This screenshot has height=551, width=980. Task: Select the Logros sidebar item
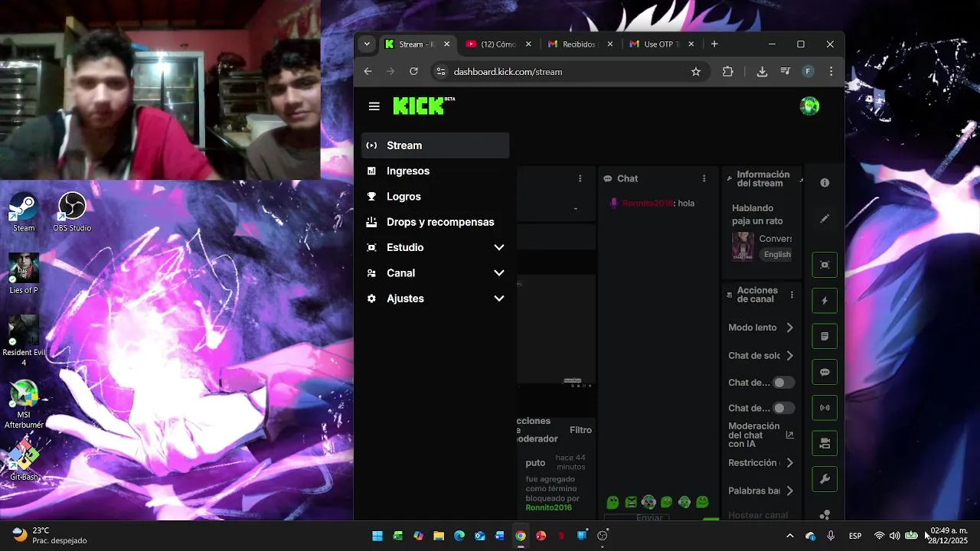[x=435, y=197]
